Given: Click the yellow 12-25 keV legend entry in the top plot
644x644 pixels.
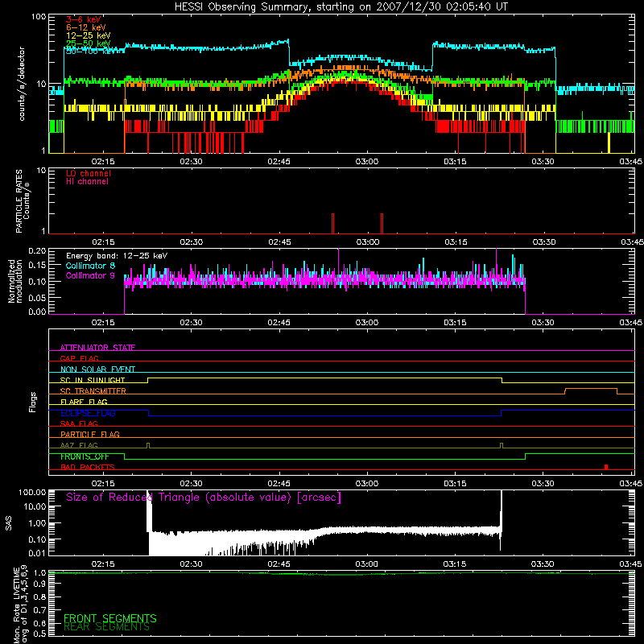Looking at the screenshot, I should point(88,35).
